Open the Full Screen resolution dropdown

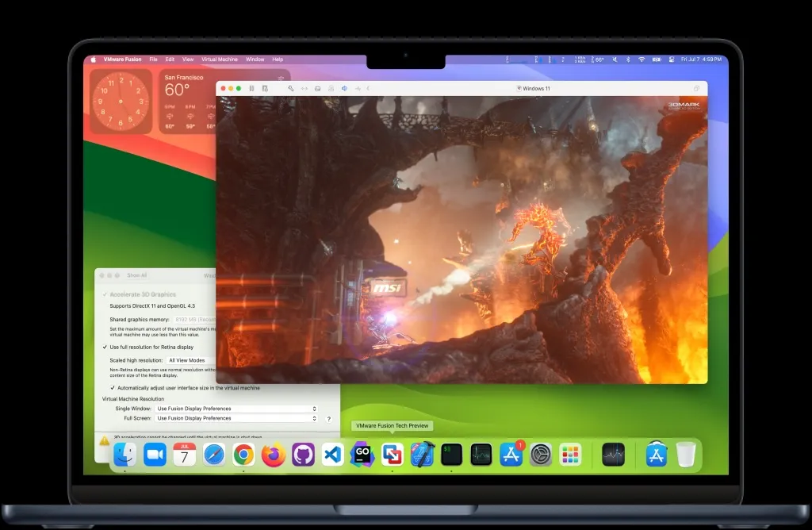pyautogui.click(x=235, y=418)
